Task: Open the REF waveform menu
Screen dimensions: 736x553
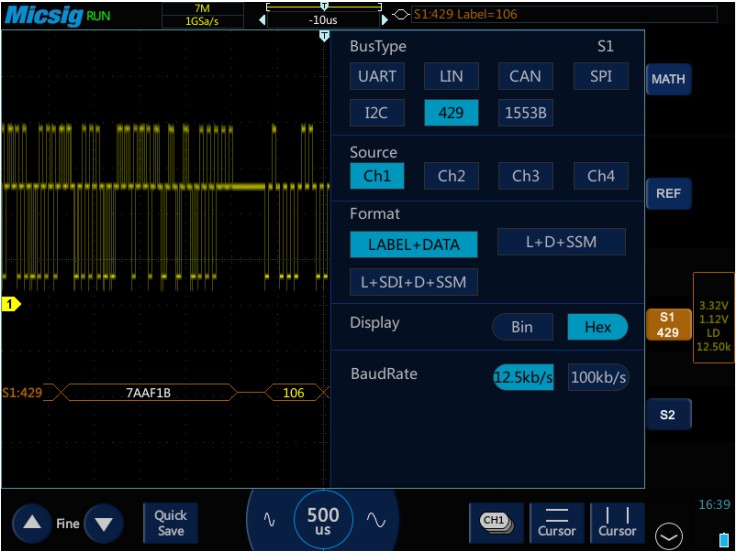Action: pos(668,193)
